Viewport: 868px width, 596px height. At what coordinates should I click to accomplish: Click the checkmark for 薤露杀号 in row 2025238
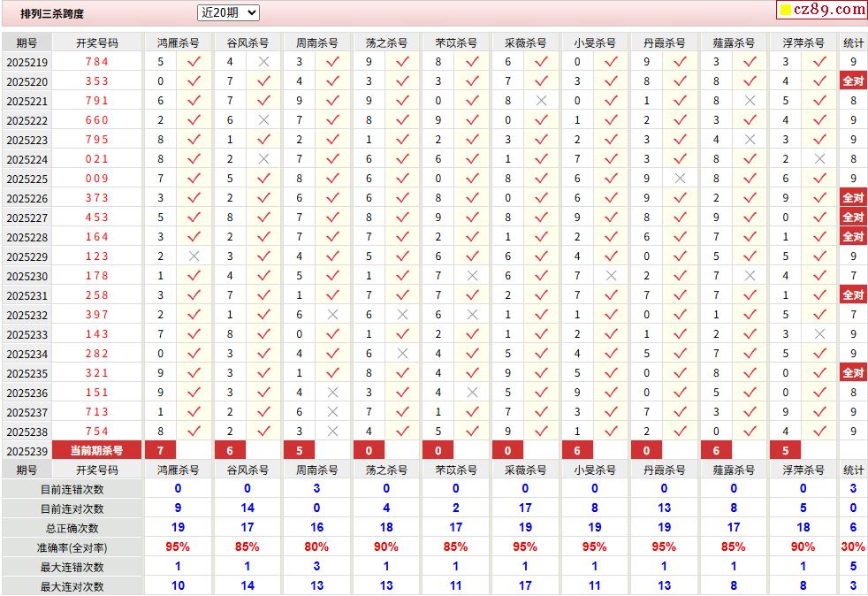point(750,431)
